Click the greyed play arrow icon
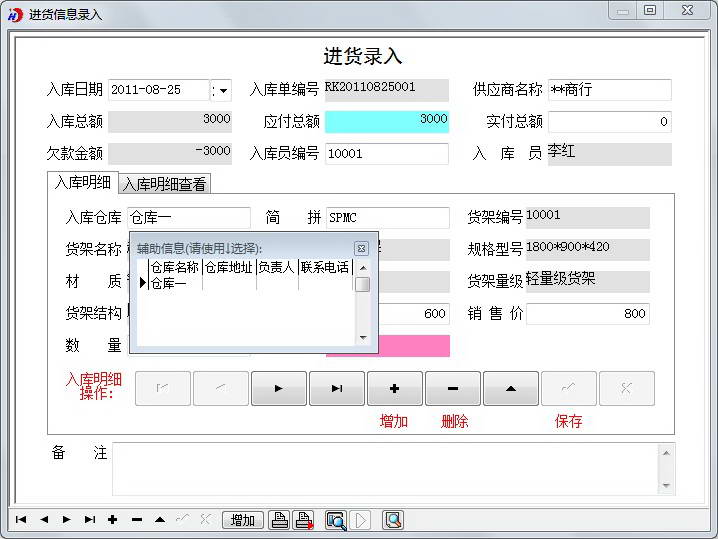718x539 pixels. coord(361,520)
